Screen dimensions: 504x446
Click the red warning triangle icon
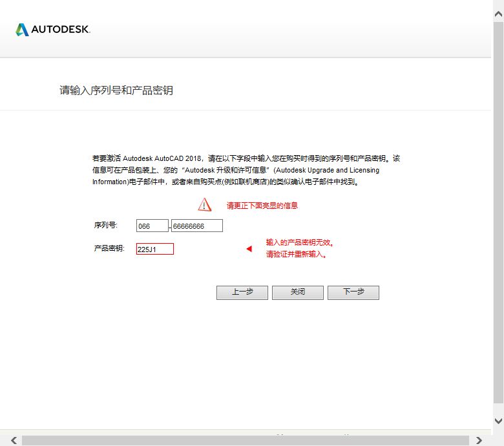pyautogui.click(x=204, y=205)
